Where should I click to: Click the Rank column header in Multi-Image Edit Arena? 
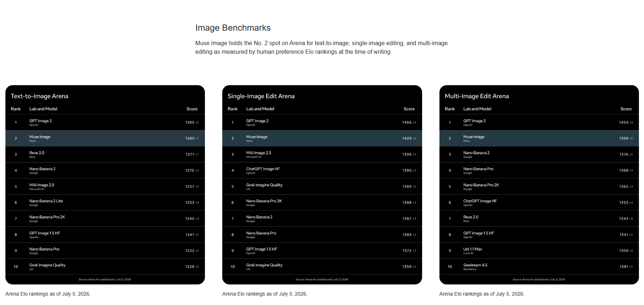pyautogui.click(x=450, y=109)
